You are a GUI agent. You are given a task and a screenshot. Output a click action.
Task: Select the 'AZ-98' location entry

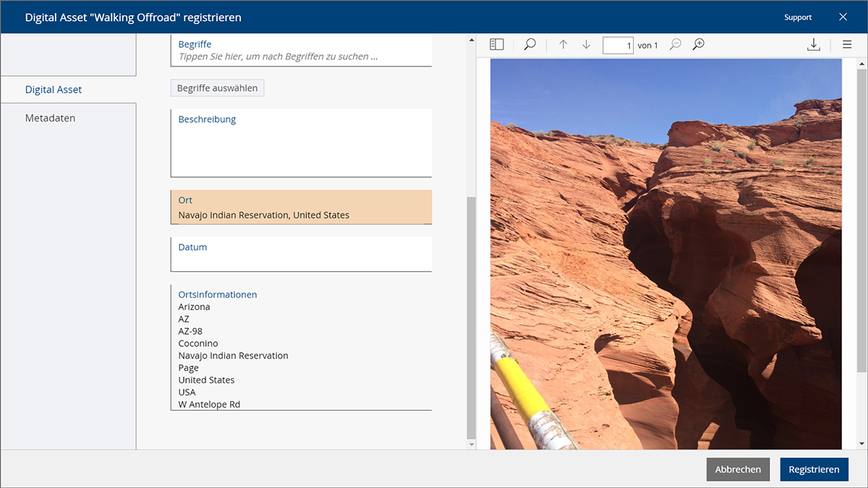click(190, 331)
